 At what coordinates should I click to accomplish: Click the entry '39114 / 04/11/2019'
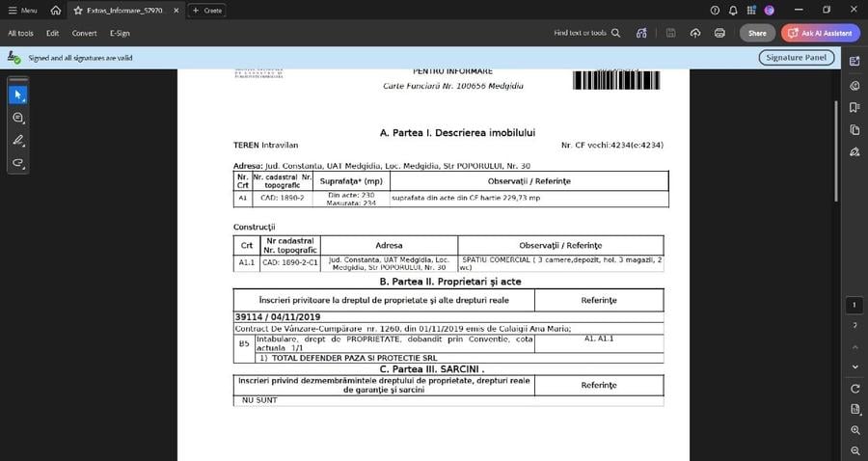pos(278,317)
